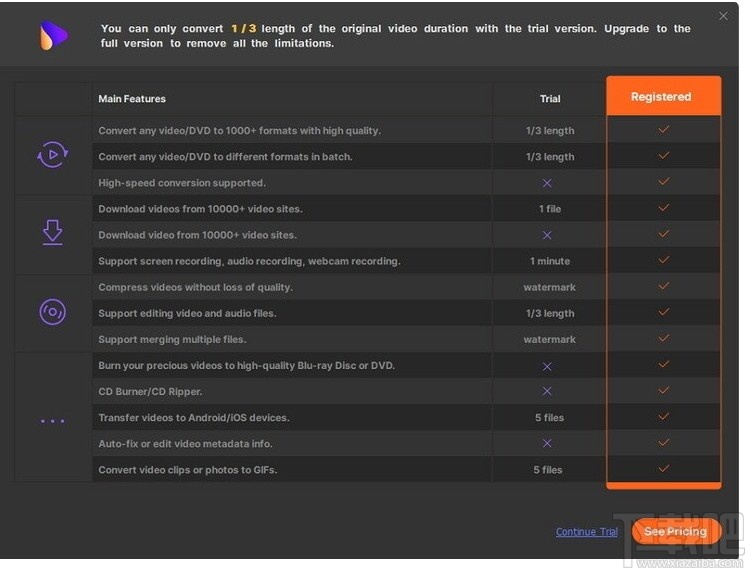Click '1/3 length' for Convert to 1000+ formats
The width and height of the screenshot is (747, 568).
550,131
